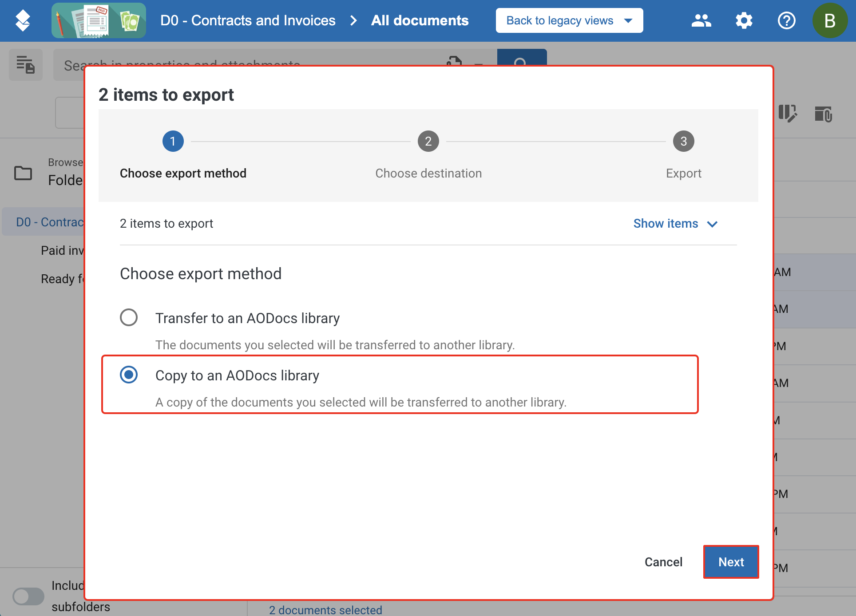This screenshot has width=856, height=616.
Task: Click Copy to an AODocs library label
Action: 237,375
